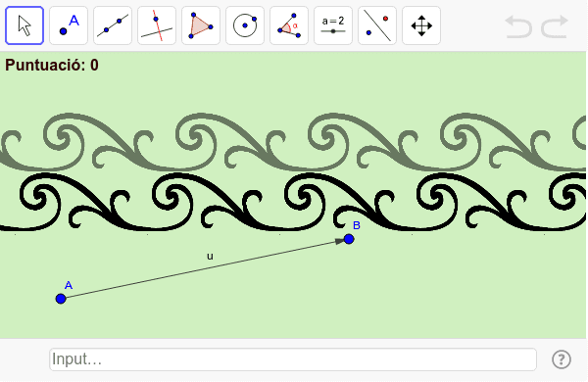Select blue point B
Viewport: 588px width, 382px height.
click(349, 239)
